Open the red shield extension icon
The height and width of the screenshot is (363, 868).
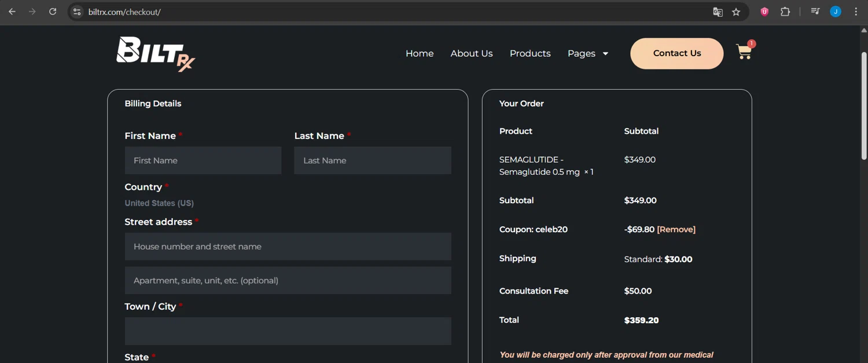coord(764,12)
